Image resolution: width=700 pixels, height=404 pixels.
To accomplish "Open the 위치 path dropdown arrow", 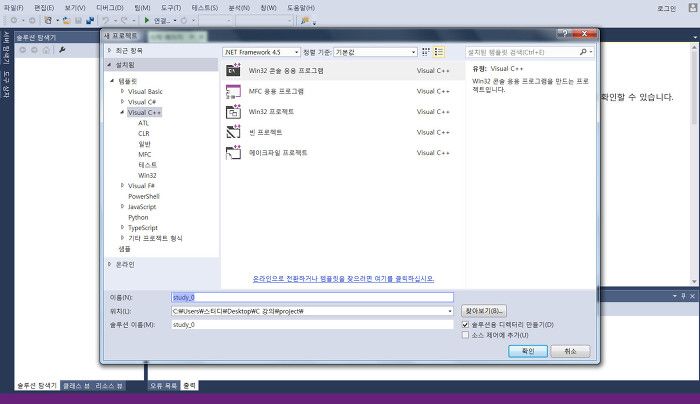I will pos(449,311).
